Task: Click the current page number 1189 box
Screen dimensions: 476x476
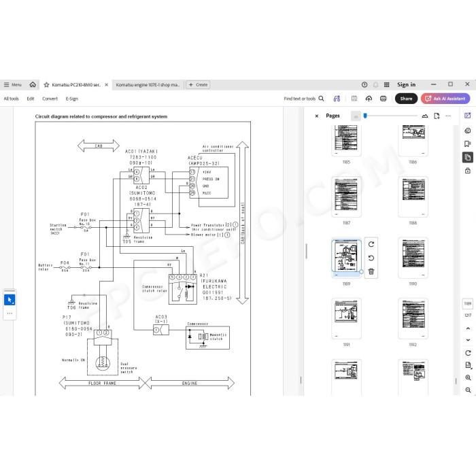Action: pyautogui.click(x=468, y=303)
